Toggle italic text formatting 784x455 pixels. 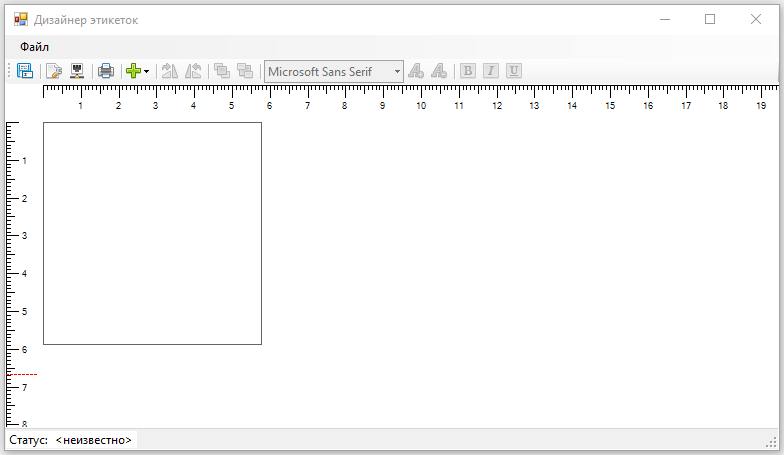pos(490,71)
